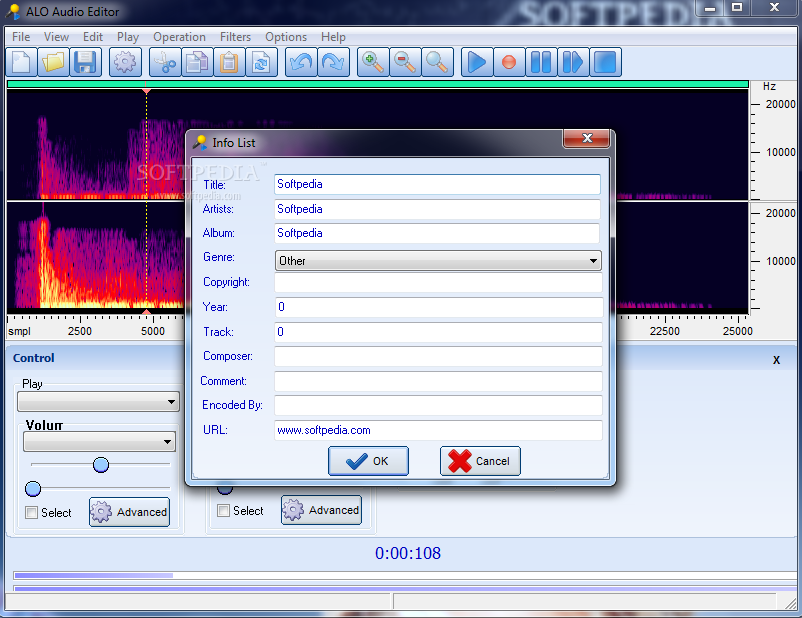Open the Filters menu
The image size is (802, 618).
tap(235, 37)
